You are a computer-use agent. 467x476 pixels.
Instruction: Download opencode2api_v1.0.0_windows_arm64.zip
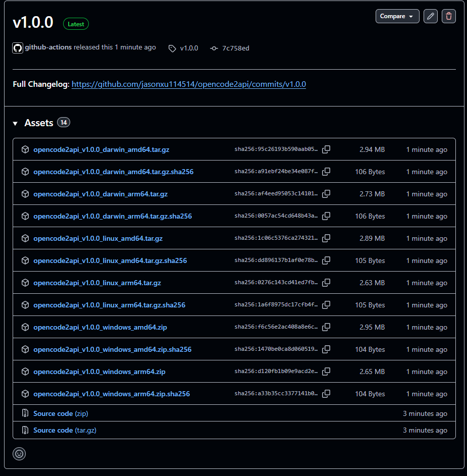pos(99,372)
